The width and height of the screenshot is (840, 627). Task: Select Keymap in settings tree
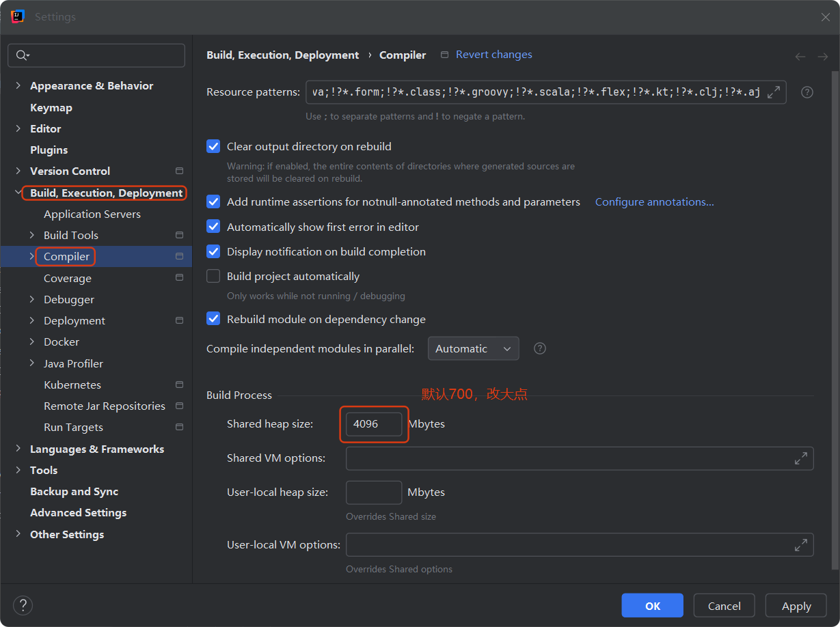coord(51,107)
